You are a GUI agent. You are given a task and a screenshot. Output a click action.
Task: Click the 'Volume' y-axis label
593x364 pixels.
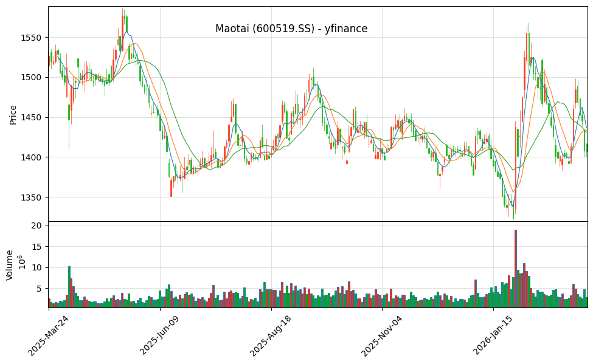(x=10, y=265)
